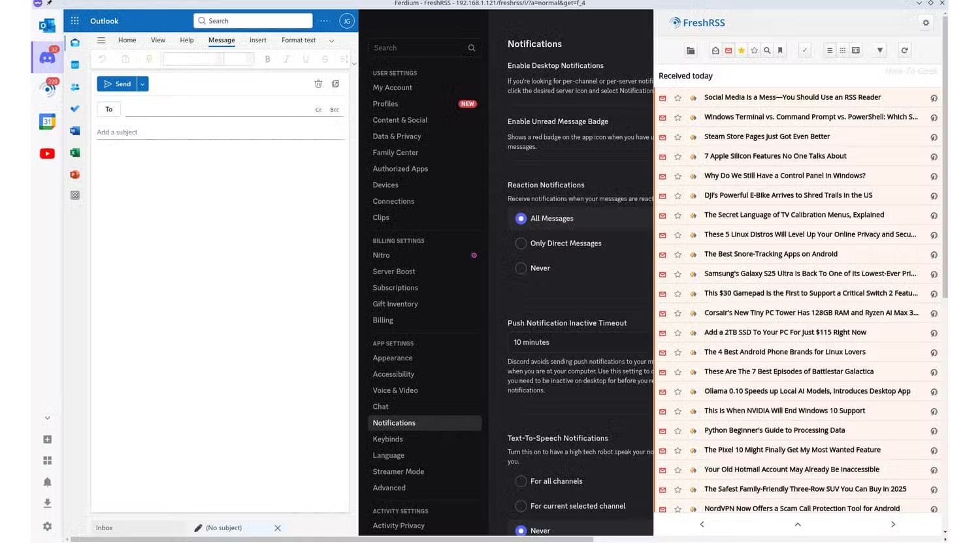Switch FreshRSS to normal list view
Viewport: 980px width, 551px height.
pos(830,50)
